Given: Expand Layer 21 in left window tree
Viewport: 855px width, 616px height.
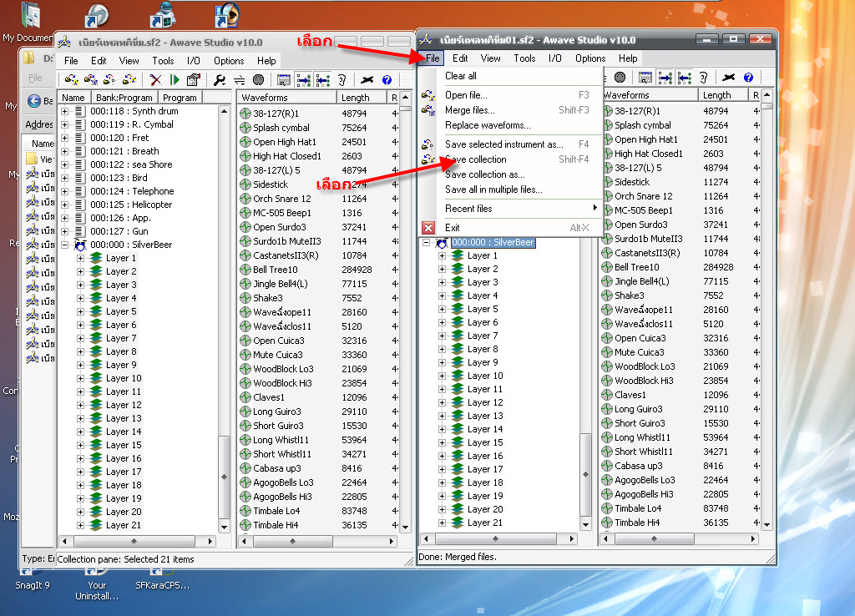Looking at the screenshot, I should pyautogui.click(x=81, y=526).
